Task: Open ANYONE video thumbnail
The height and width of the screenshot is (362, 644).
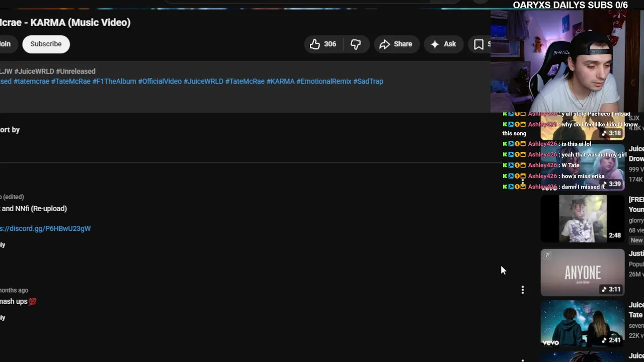Action: pos(583,273)
